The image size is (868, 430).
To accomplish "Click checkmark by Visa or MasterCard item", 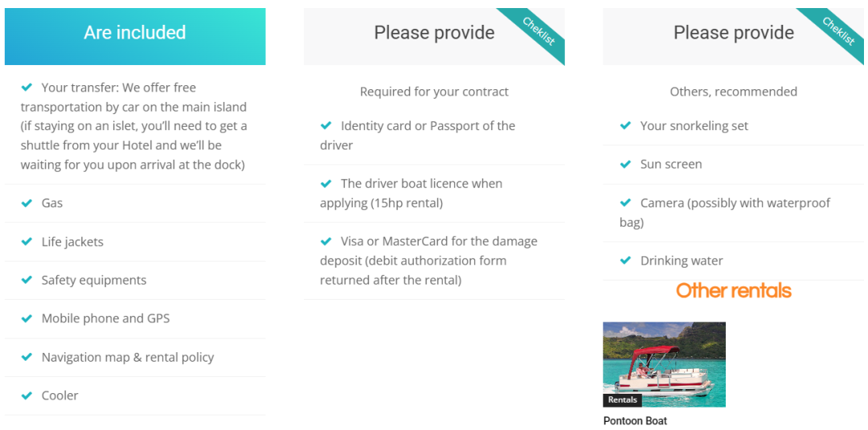I will pos(325,241).
